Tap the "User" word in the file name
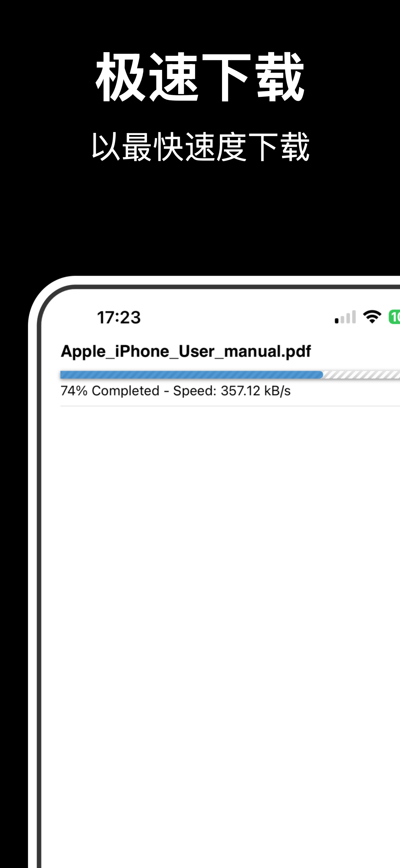 click(x=197, y=351)
